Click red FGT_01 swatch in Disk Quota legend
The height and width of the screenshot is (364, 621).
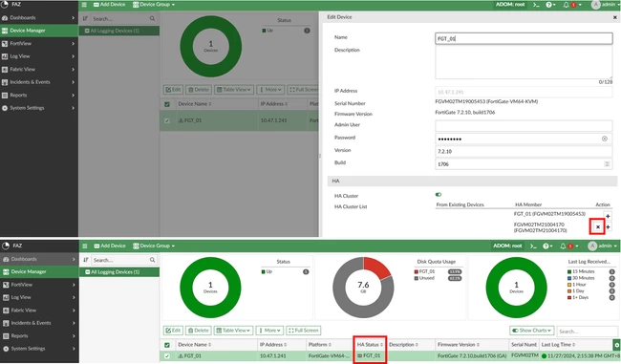[x=417, y=271]
